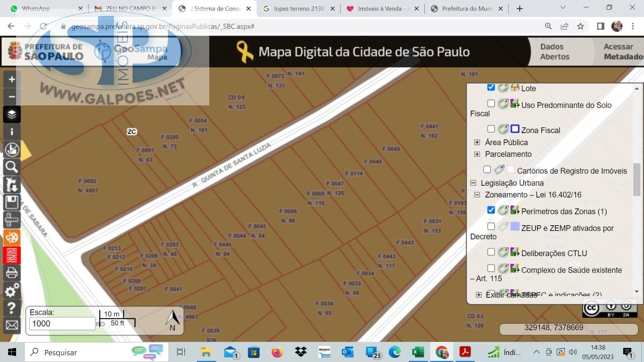The width and height of the screenshot is (644, 362).
Task: Open the layers stack tool
Action: point(12,115)
